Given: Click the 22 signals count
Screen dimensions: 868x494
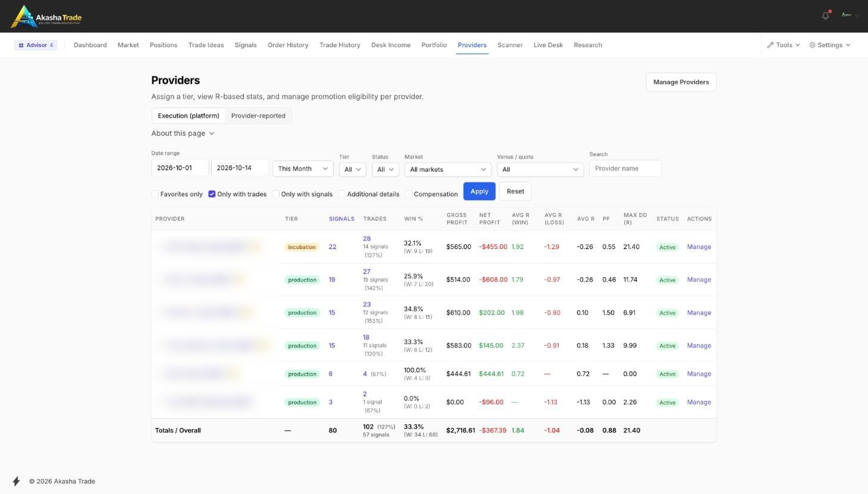Looking at the screenshot, I should click(333, 247).
